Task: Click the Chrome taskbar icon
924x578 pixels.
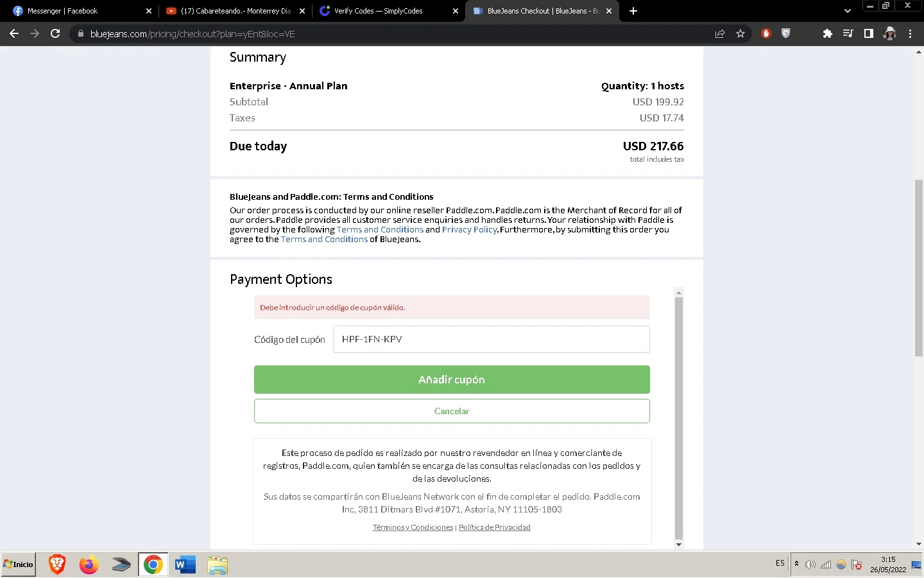Action: [x=153, y=565]
